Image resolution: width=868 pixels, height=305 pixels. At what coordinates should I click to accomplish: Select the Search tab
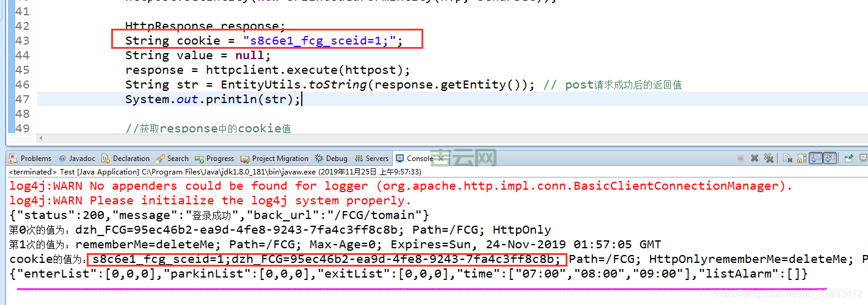(173, 159)
